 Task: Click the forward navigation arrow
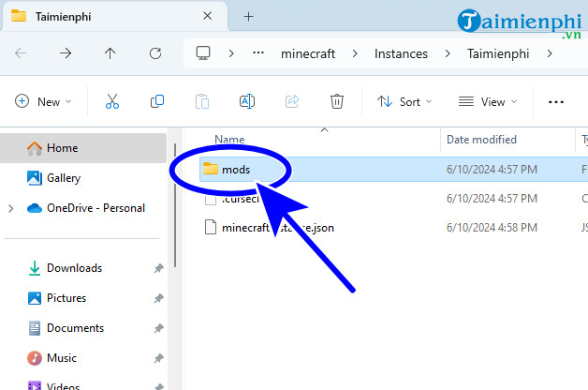point(66,53)
